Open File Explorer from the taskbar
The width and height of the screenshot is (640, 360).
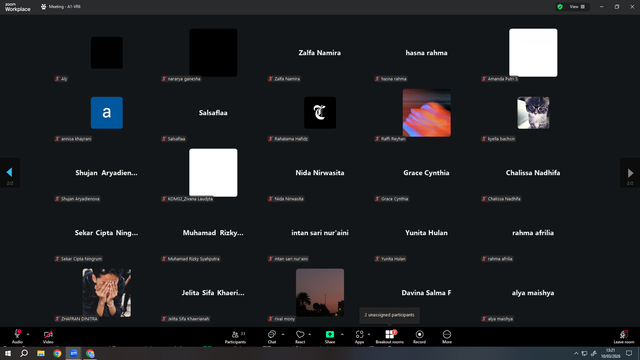point(41,353)
